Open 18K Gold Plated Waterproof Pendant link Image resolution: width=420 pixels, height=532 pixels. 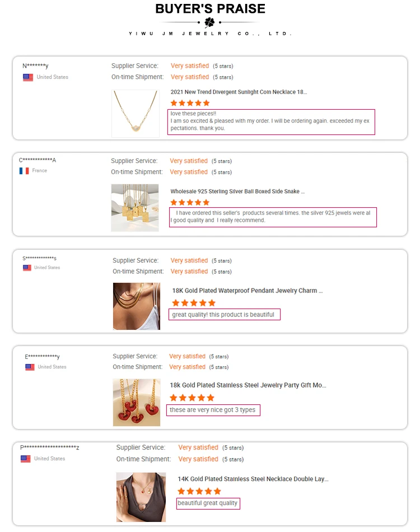(x=247, y=291)
